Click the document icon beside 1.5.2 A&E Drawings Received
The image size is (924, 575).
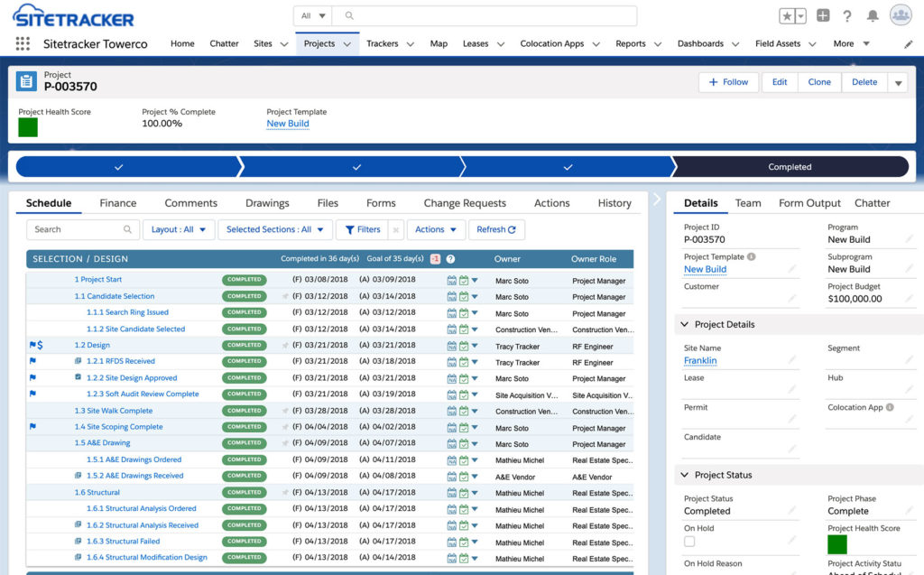click(78, 476)
